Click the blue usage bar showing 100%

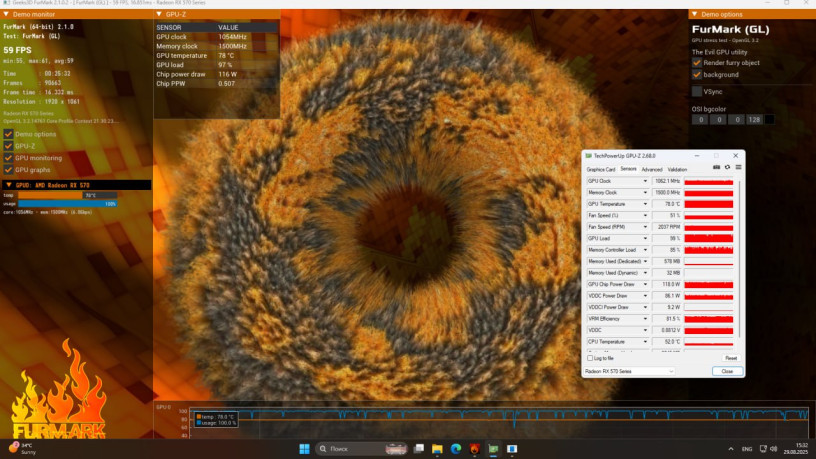[x=68, y=204]
